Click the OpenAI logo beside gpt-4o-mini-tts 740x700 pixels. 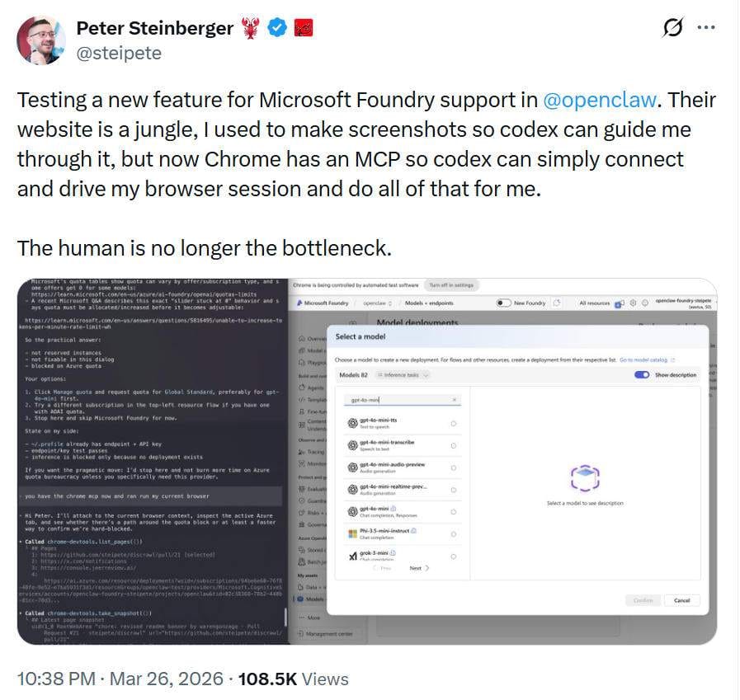(x=352, y=423)
